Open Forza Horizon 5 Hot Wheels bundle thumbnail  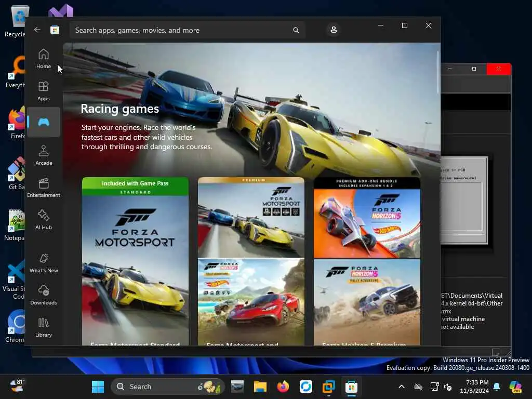367,217
